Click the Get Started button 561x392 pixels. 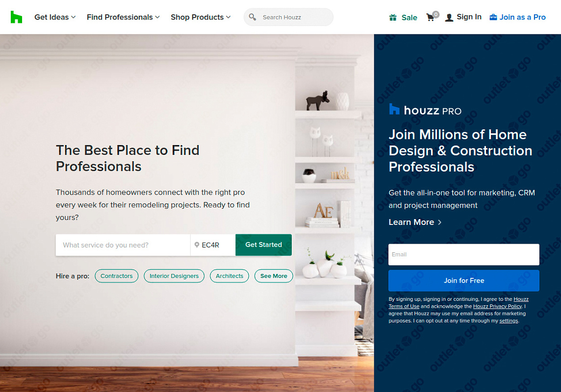point(263,245)
